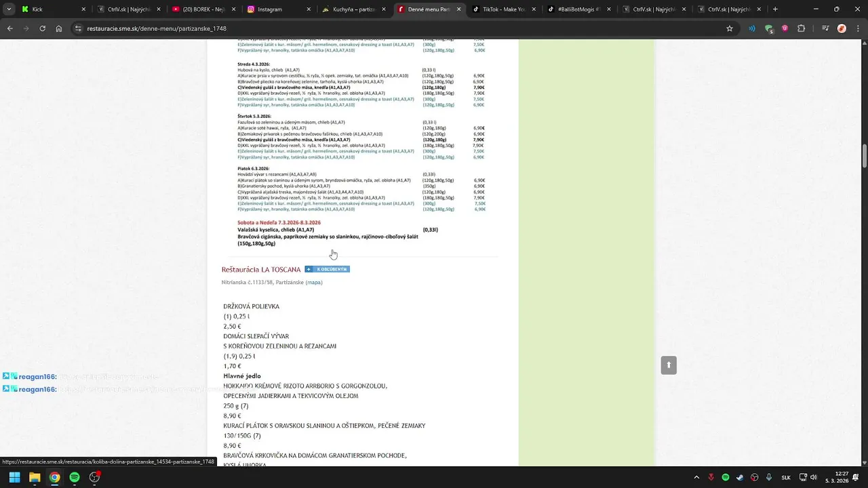The image size is (868, 488).
Task: Click 'Valašská kyselica, chlieb (A1,A7)' line
Action: [x=275, y=230]
